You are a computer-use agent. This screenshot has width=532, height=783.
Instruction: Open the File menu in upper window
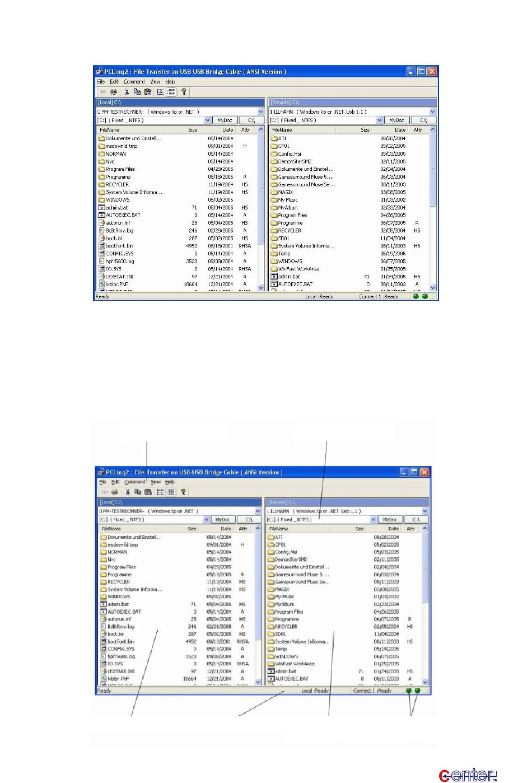point(101,82)
